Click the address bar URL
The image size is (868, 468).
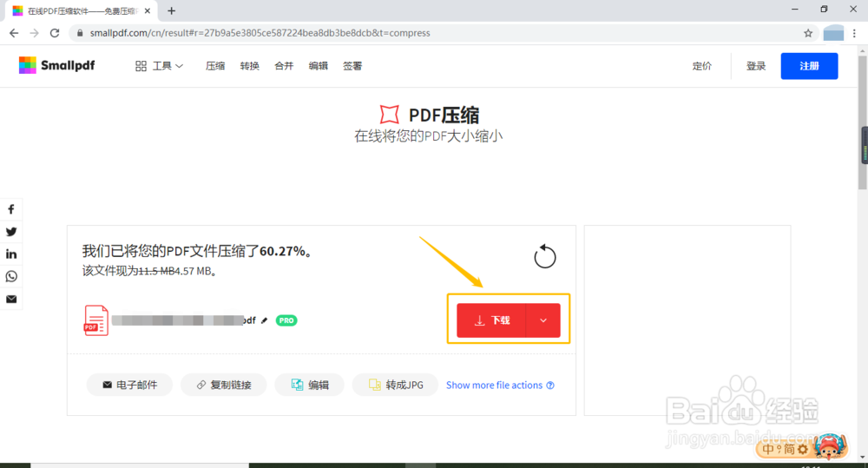point(260,33)
